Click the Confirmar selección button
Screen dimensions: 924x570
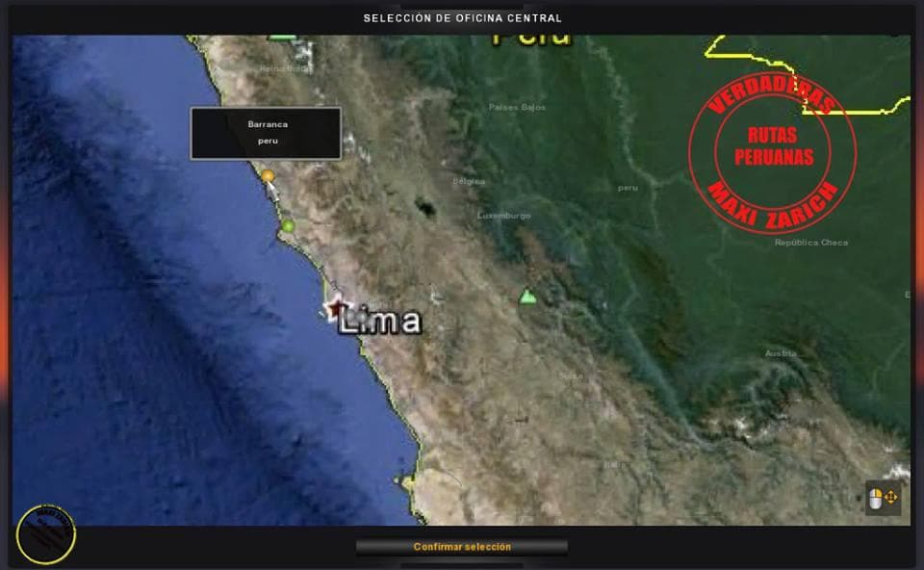[x=462, y=547]
